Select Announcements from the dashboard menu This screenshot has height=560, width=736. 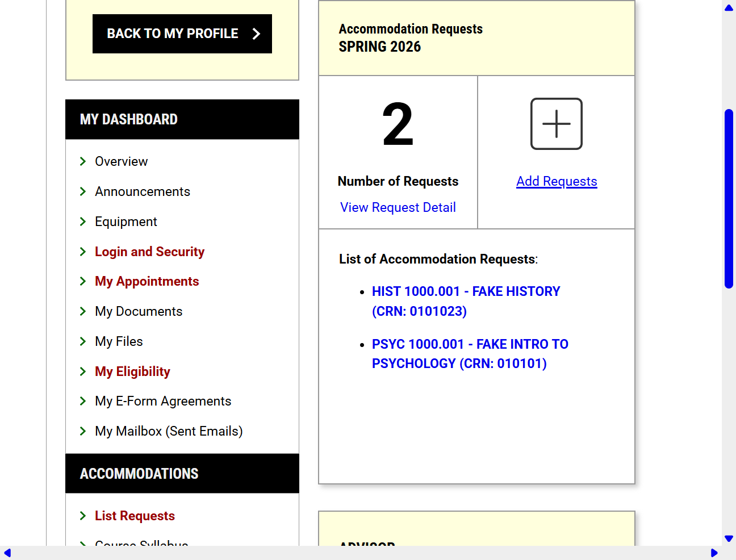pyautogui.click(x=143, y=191)
